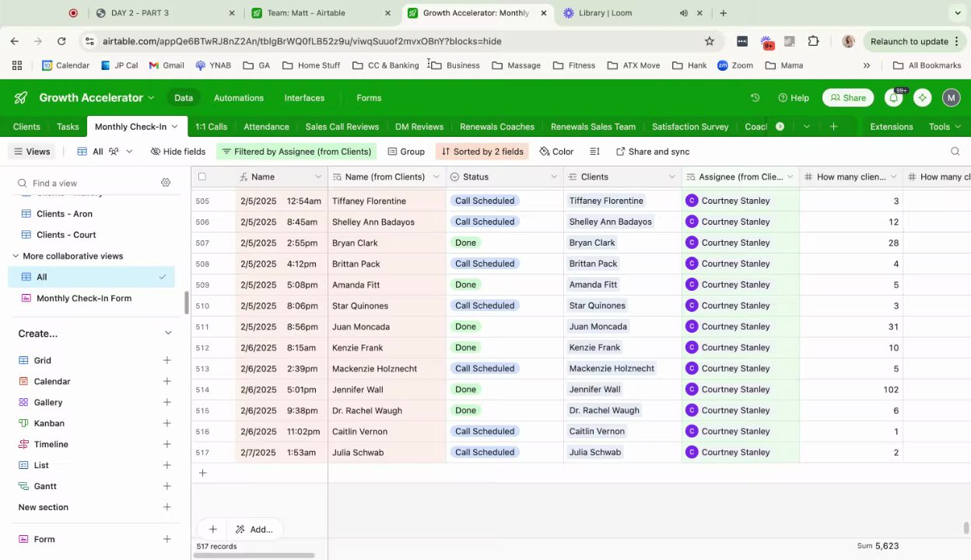Open the Bitwarden-style dark extension icon
This screenshot has height=560, width=971.
(742, 41)
